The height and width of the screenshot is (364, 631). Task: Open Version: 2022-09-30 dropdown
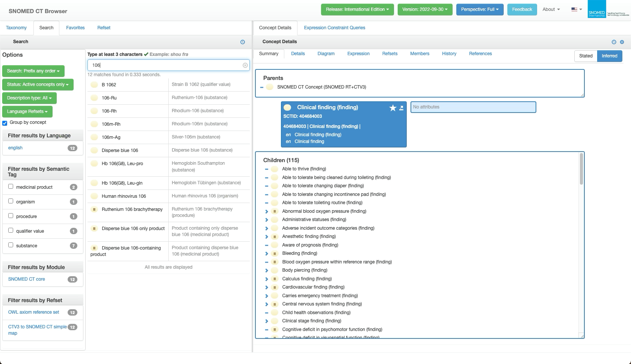coord(425,9)
